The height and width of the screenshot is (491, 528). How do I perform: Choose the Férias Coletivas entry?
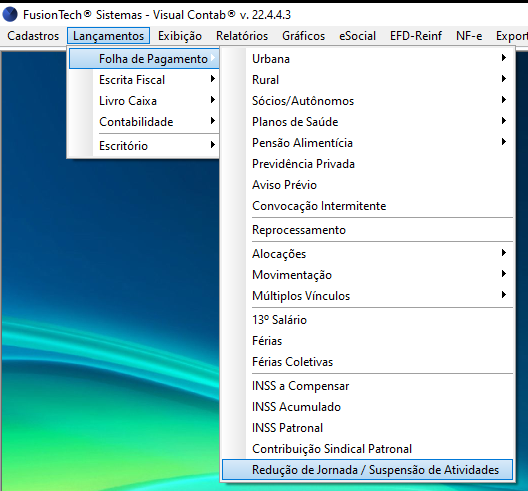tap(367, 362)
